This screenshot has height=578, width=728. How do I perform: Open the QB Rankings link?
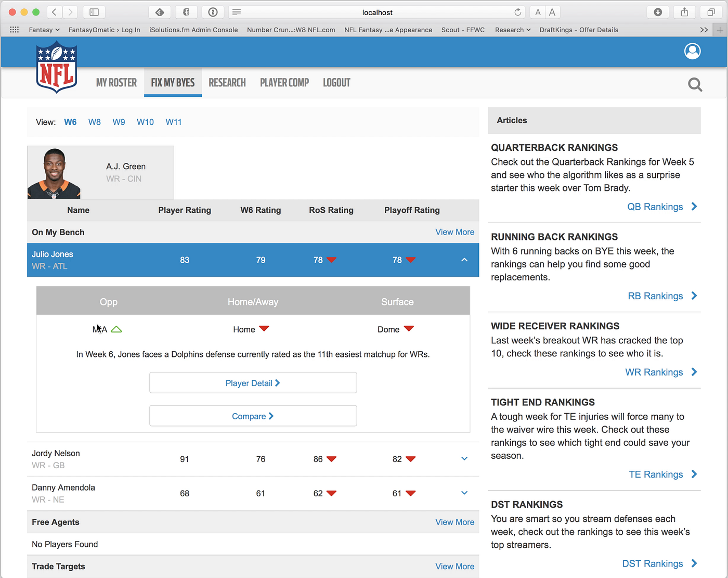(662, 207)
